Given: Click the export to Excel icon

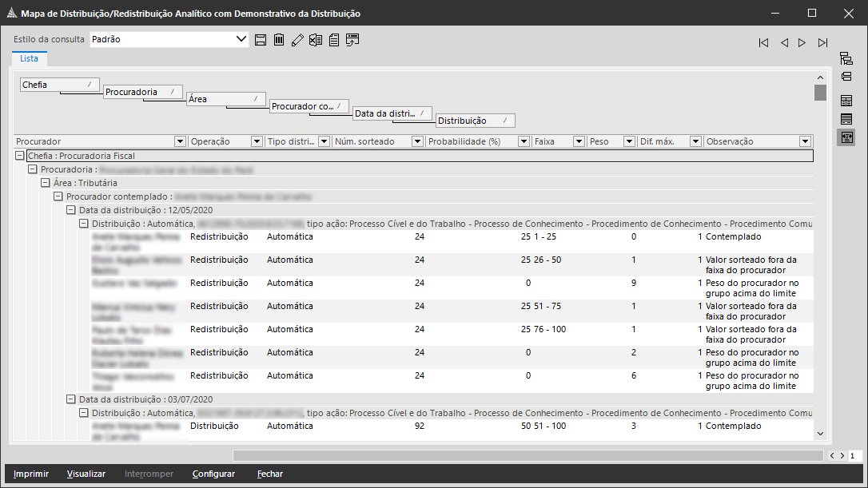Looking at the screenshot, I should [x=316, y=40].
